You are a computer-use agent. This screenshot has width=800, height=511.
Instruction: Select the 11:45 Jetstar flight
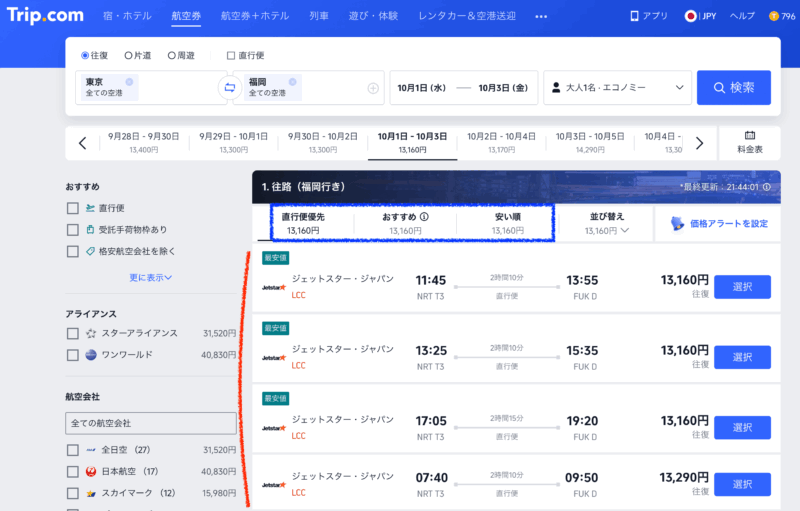(742, 287)
